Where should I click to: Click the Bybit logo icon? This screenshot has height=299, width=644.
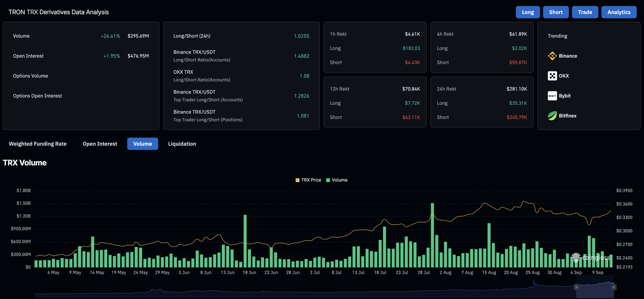click(552, 96)
